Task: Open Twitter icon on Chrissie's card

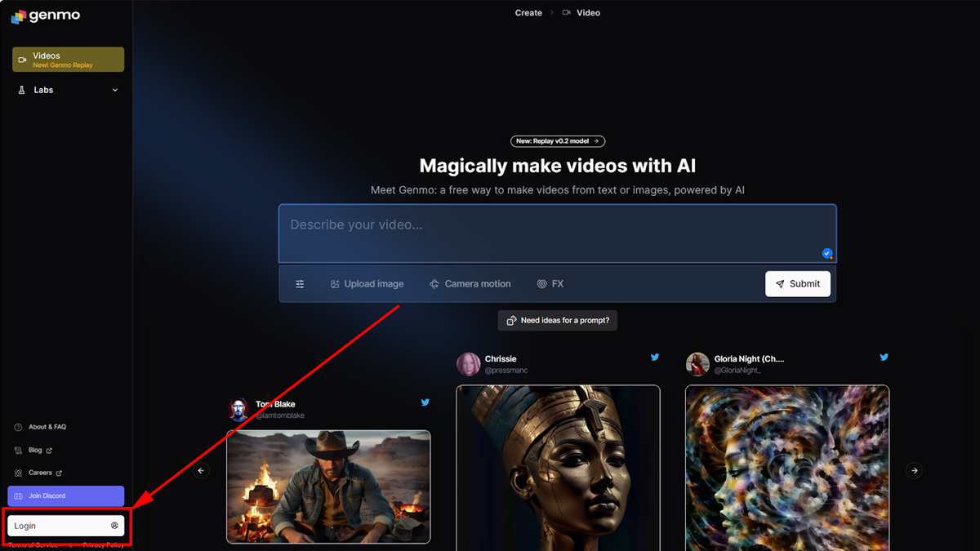Action: (x=654, y=357)
